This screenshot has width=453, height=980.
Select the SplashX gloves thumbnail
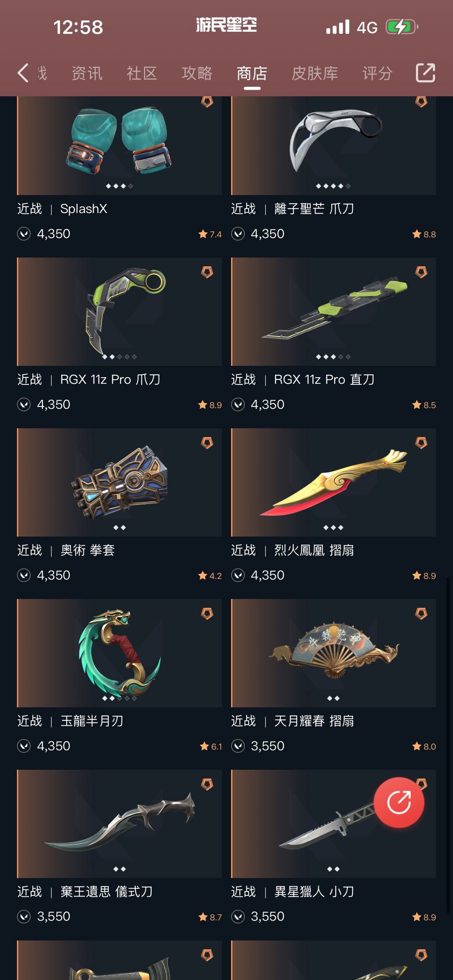[x=120, y=146]
